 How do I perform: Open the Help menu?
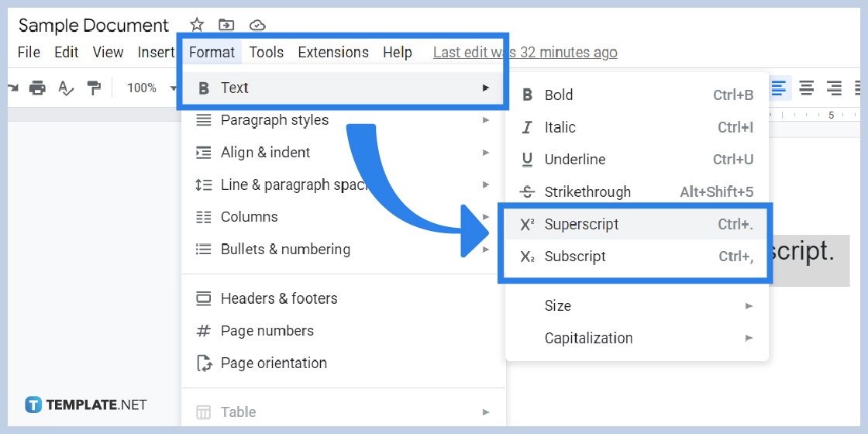click(398, 52)
